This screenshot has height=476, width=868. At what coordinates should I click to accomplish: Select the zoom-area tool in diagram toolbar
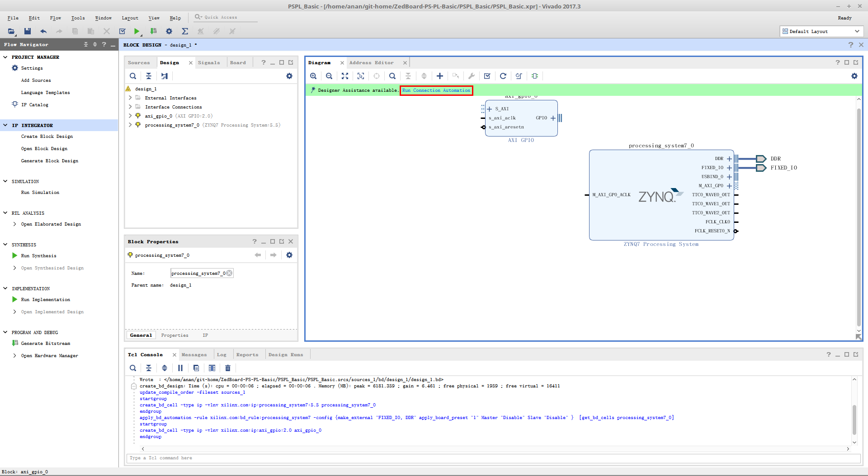click(x=361, y=76)
